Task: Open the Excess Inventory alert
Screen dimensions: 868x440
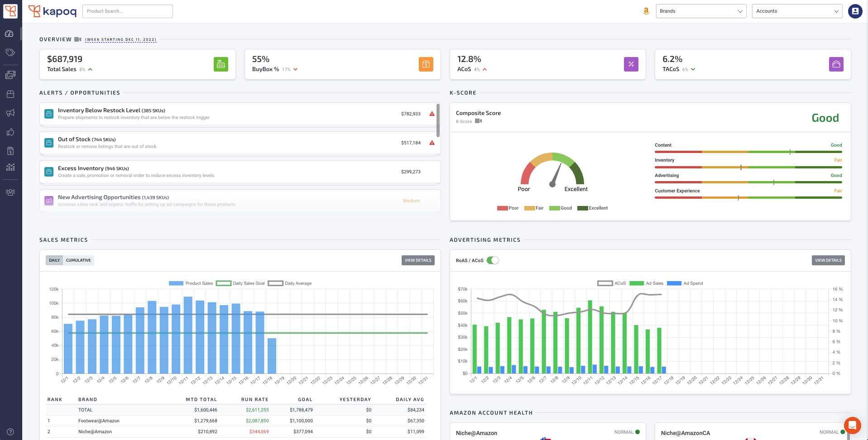Action: 240,172
